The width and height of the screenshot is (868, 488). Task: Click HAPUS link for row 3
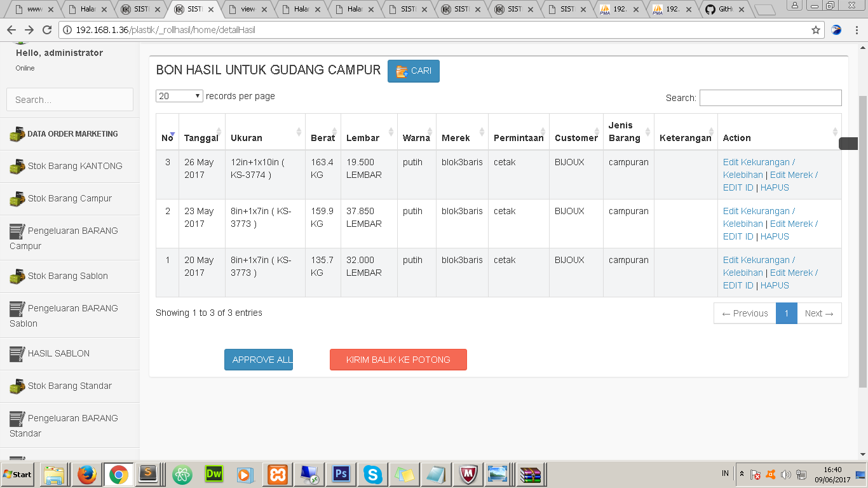775,187
